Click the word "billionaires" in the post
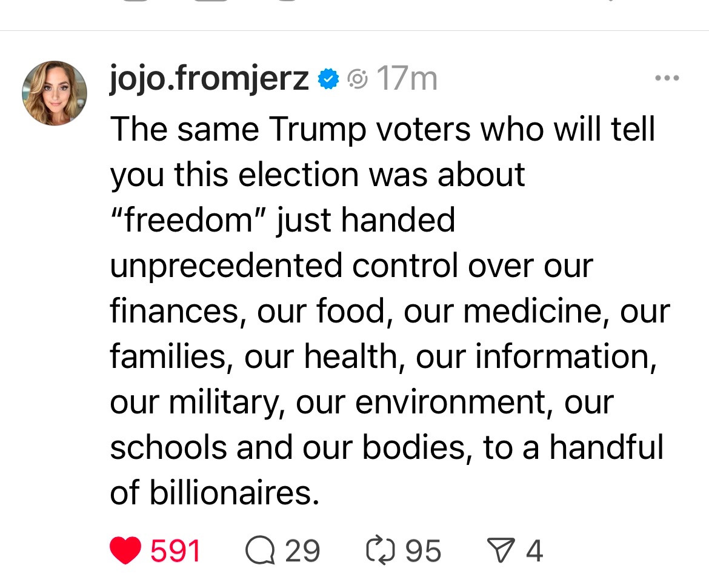Screen dimensions: 709x588 (234, 493)
